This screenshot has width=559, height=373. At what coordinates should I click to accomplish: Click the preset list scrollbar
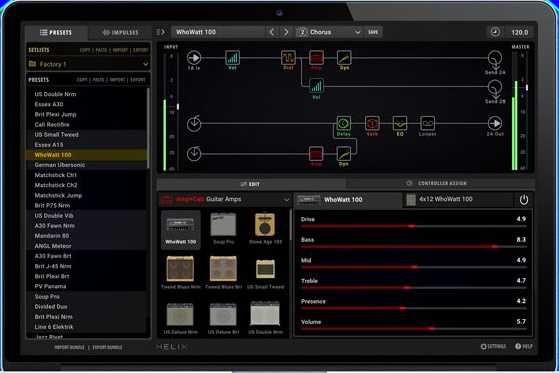(148, 128)
